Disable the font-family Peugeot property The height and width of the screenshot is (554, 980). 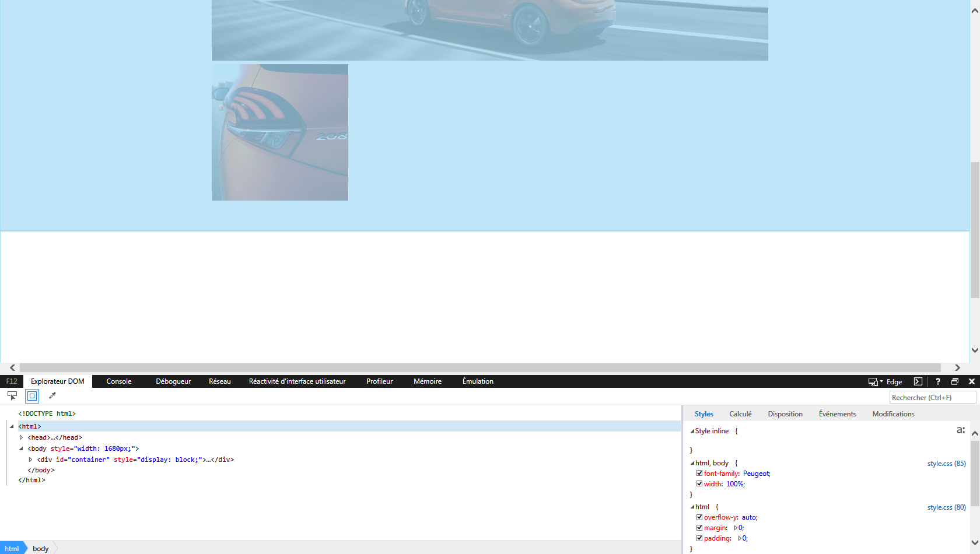click(x=699, y=473)
